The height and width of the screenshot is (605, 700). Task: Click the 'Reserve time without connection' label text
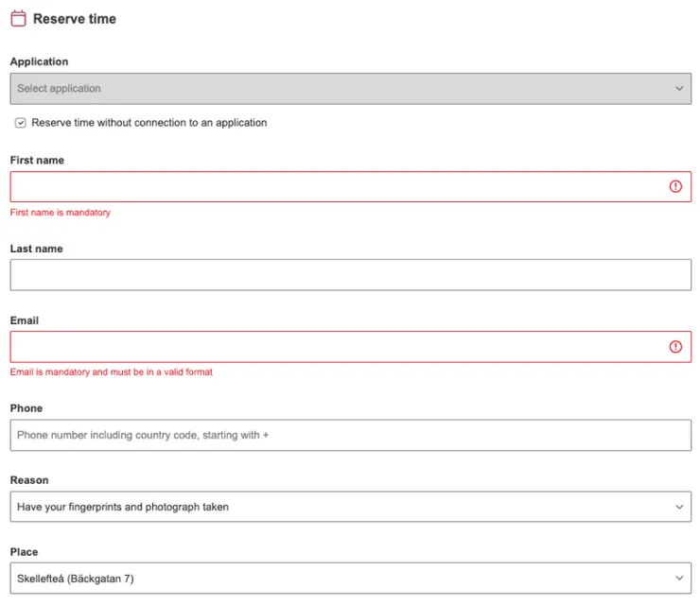149,123
